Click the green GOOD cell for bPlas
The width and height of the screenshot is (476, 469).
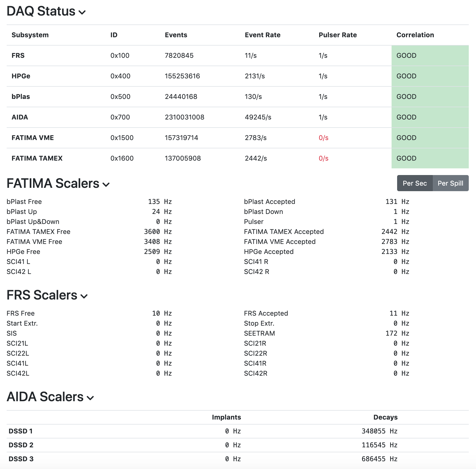430,97
